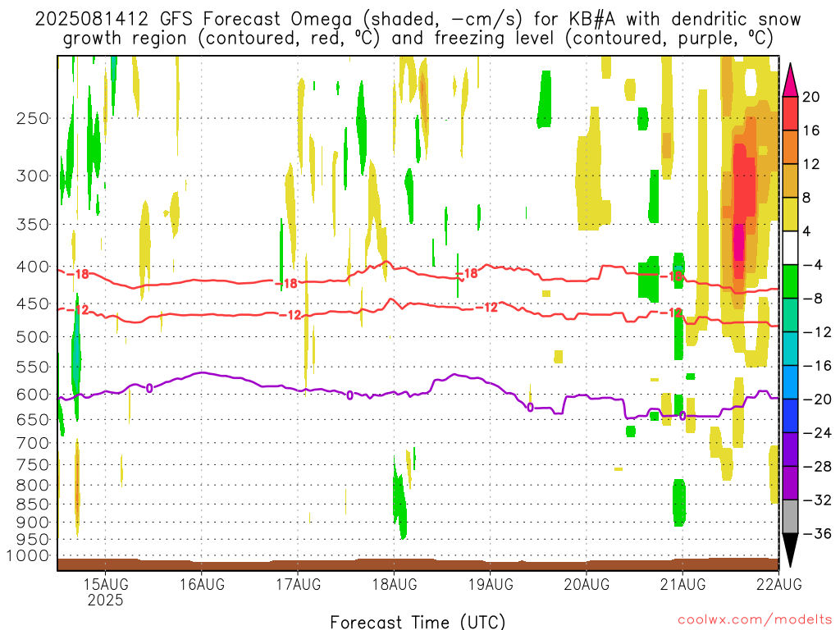This screenshot has height=630, width=840.
Task: Click the 15AUG date label
Action: click(x=106, y=584)
